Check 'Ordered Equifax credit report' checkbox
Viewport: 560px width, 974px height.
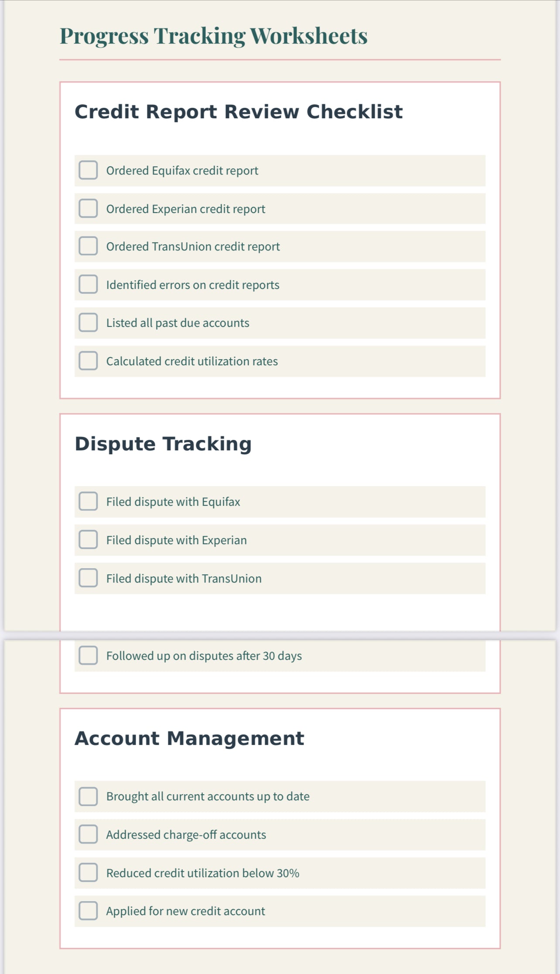pyautogui.click(x=88, y=170)
